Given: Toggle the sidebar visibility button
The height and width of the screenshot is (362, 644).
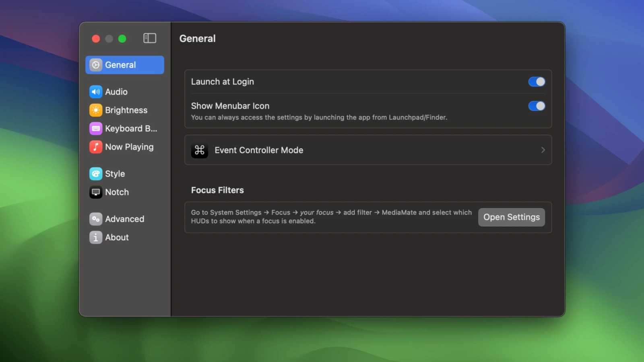Looking at the screenshot, I should point(149,38).
